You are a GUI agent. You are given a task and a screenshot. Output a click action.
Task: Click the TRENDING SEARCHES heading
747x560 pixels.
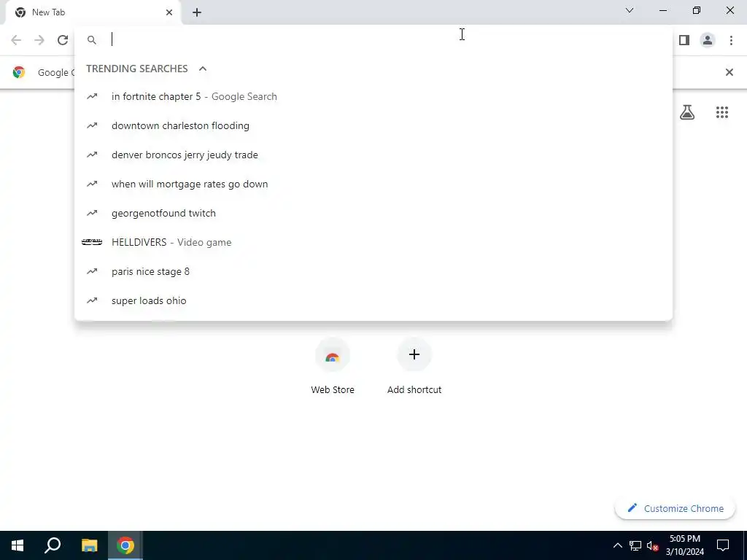coord(137,69)
